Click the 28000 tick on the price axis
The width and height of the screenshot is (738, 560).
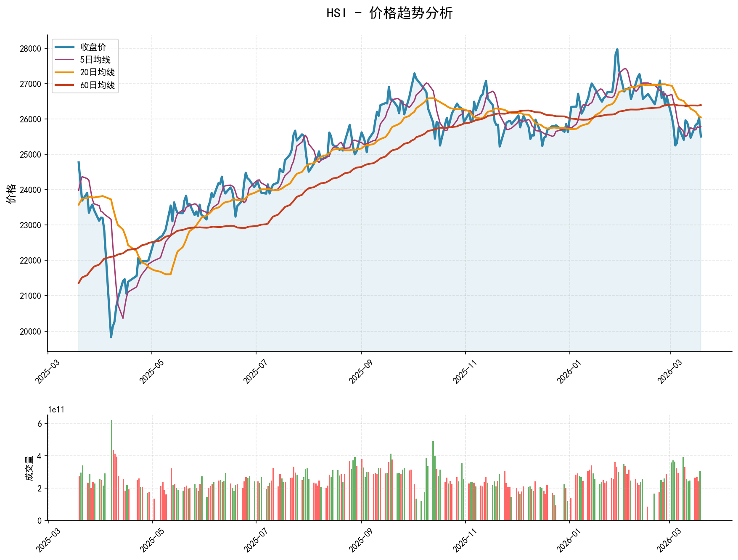[30, 49]
